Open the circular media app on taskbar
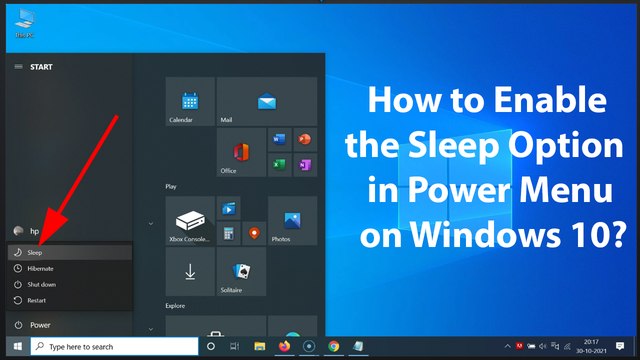The image size is (640, 360). click(x=309, y=347)
